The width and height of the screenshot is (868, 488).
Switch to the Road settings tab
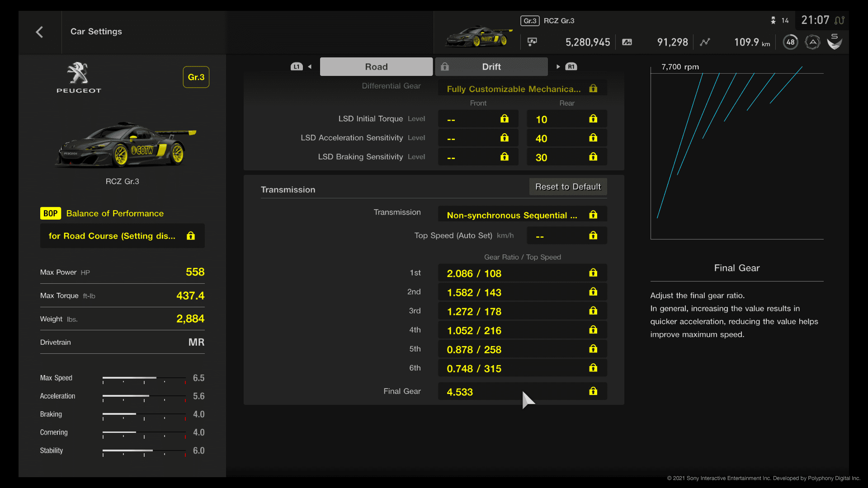tap(376, 67)
